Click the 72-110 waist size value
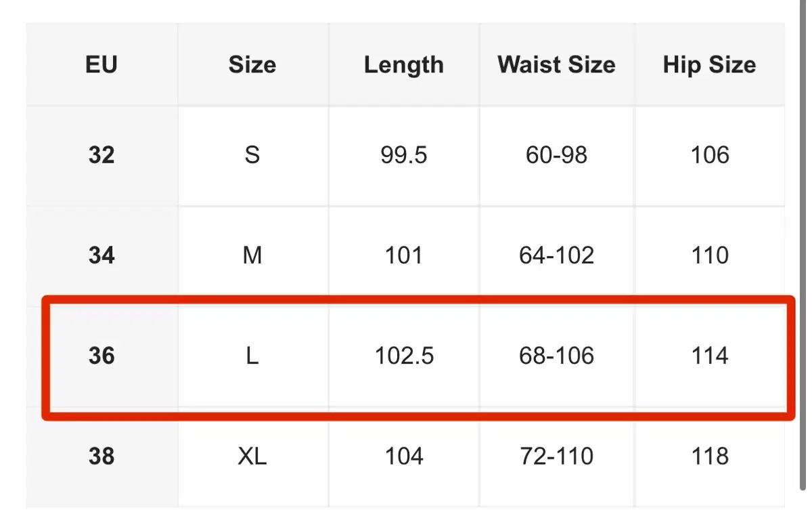 (556, 456)
